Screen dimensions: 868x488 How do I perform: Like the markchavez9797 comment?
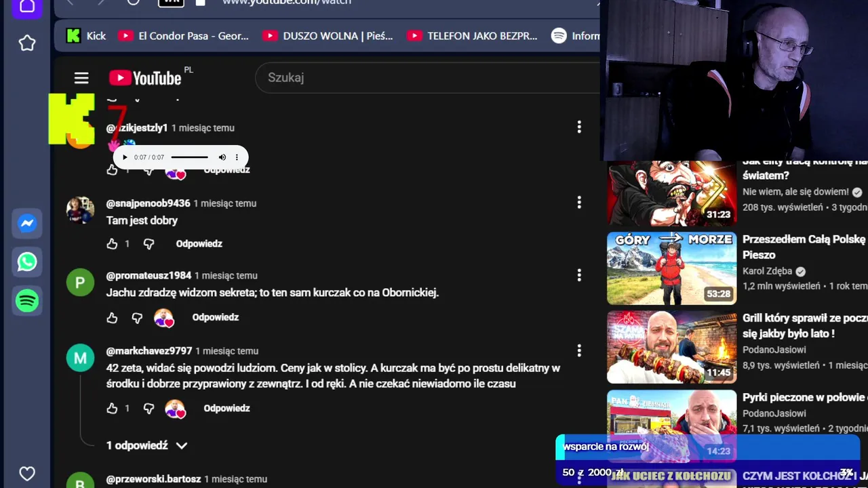pyautogui.click(x=113, y=409)
